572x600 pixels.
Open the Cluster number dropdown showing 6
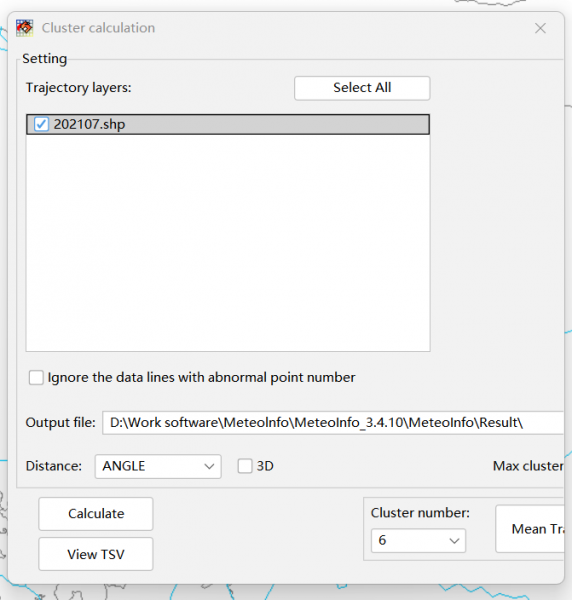coord(418,540)
